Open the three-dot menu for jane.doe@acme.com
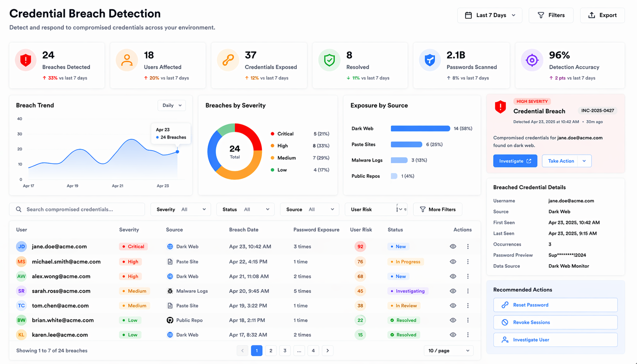Viewport: 637px width, 364px height. [x=468, y=247]
